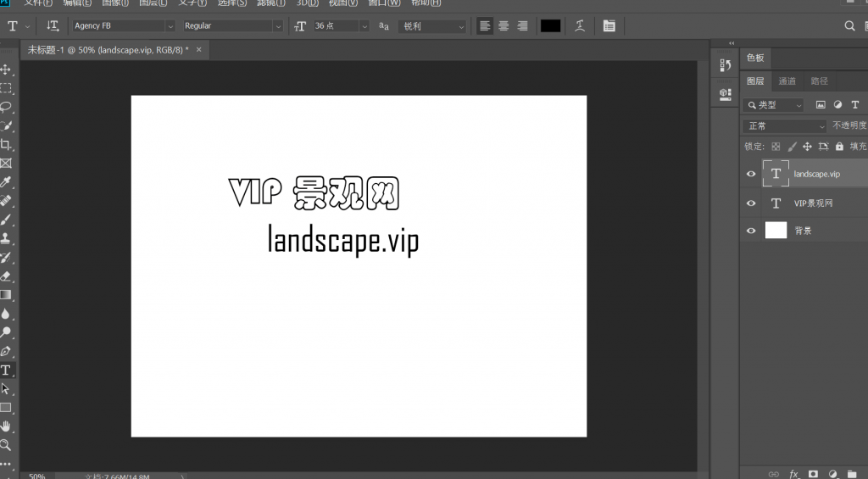
Task: Align text right
Action: pos(522,26)
